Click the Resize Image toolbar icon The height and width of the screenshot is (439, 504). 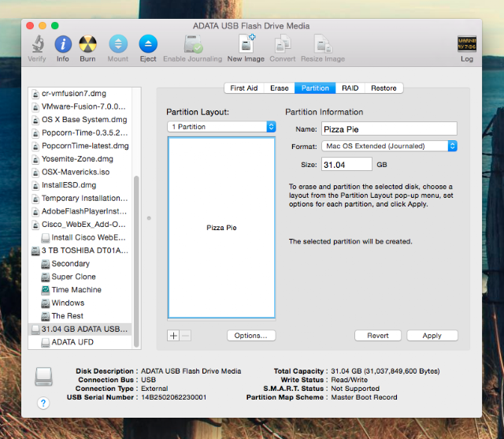tap(323, 44)
